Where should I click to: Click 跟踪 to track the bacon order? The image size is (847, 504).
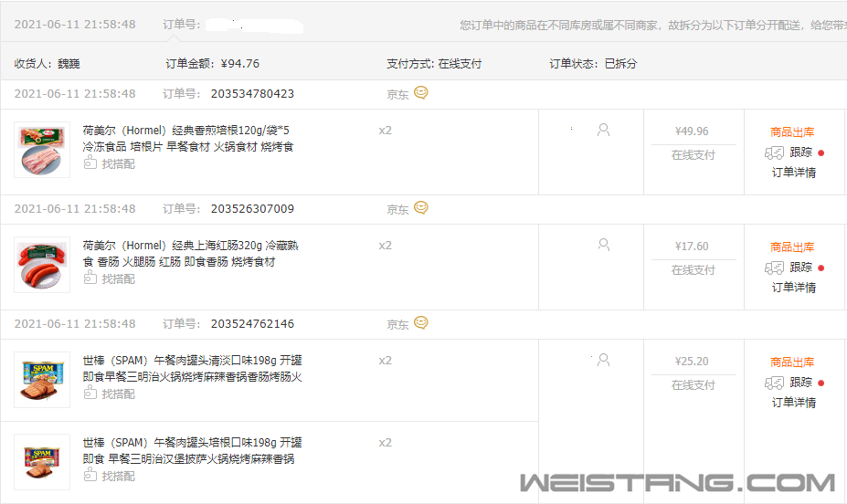coord(800,152)
